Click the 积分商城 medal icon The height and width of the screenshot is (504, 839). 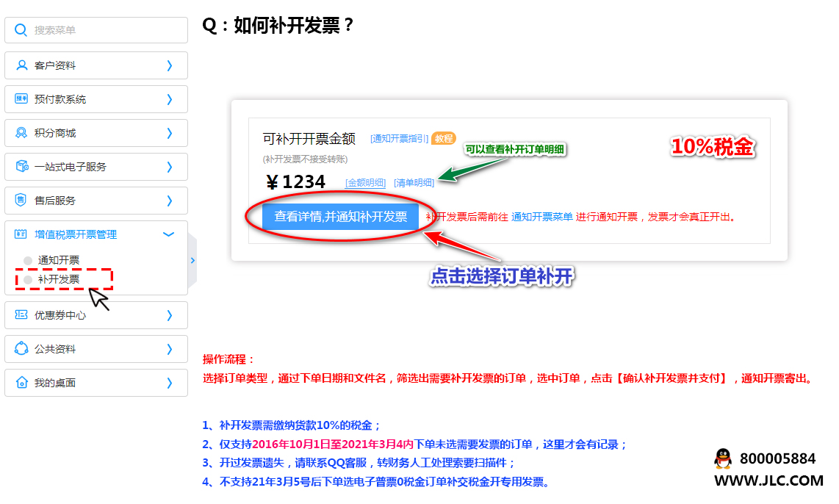point(21,133)
